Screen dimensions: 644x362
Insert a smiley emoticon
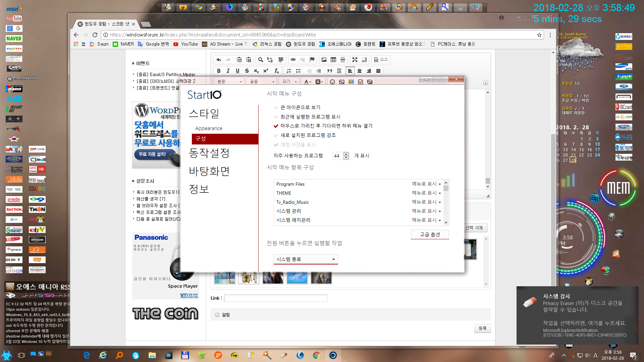332,82
